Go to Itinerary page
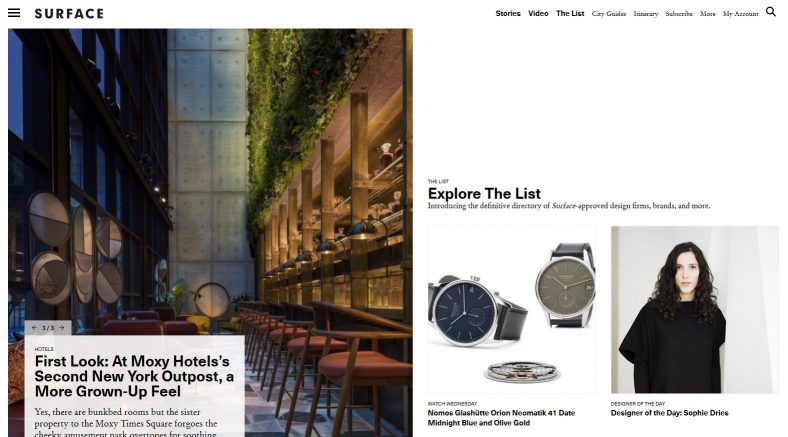This screenshot has width=788, height=437. pyautogui.click(x=645, y=14)
